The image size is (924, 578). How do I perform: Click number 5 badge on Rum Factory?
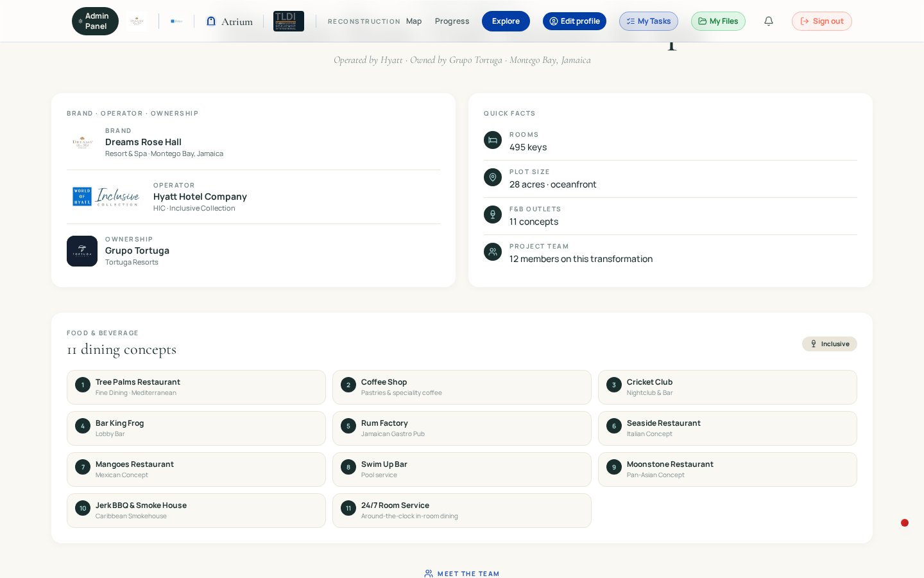coord(348,426)
